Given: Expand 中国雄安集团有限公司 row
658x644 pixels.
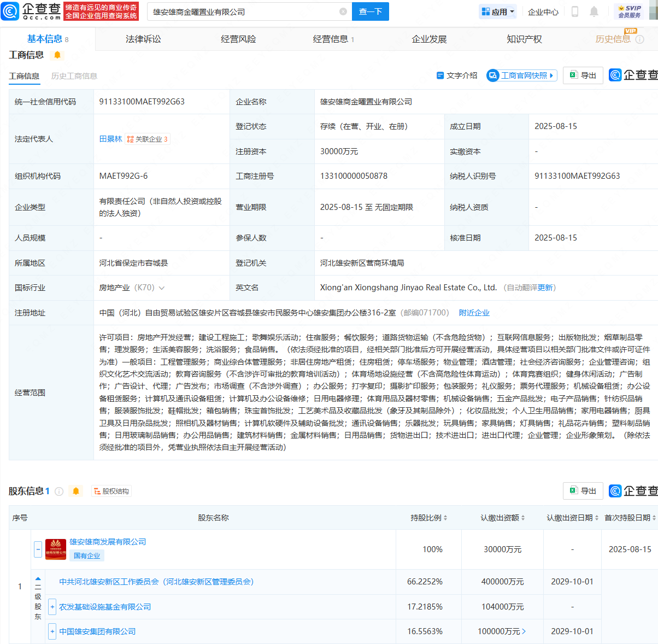Looking at the screenshot, I should click(x=52, y=631).
